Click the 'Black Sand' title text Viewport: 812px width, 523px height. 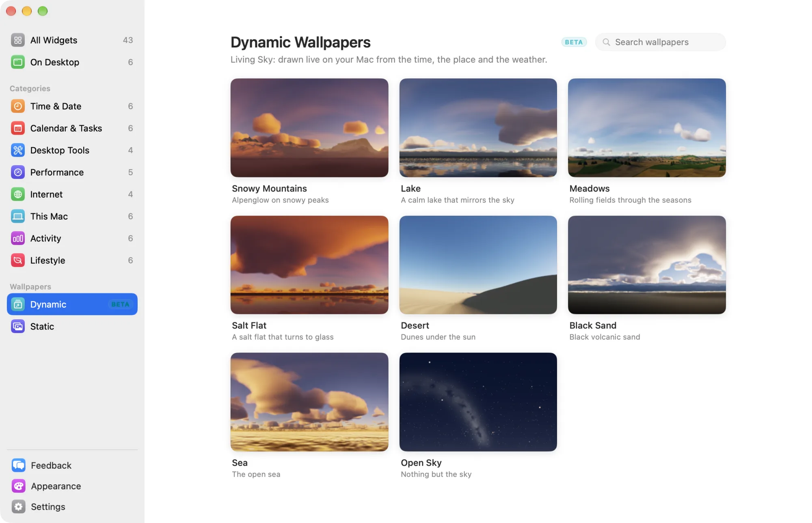[593, 325]
